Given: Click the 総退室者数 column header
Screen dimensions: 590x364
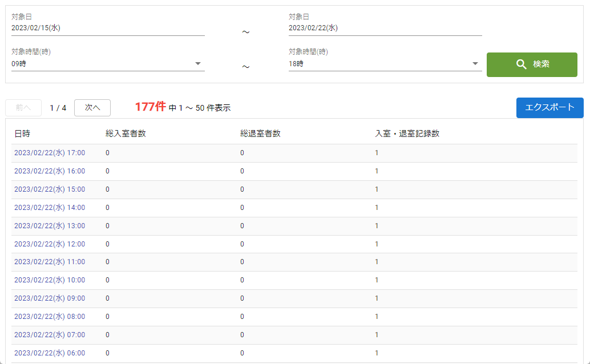Looking at the screenshot, I should [260, 134].
